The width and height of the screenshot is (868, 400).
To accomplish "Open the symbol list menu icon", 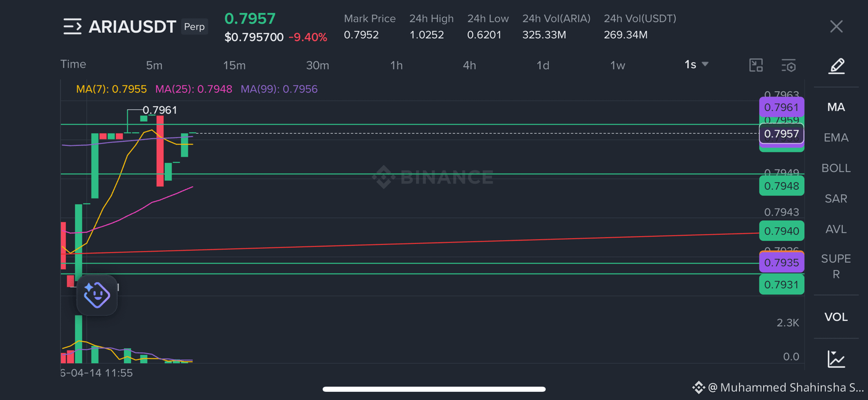I will (x=72, y=27).
